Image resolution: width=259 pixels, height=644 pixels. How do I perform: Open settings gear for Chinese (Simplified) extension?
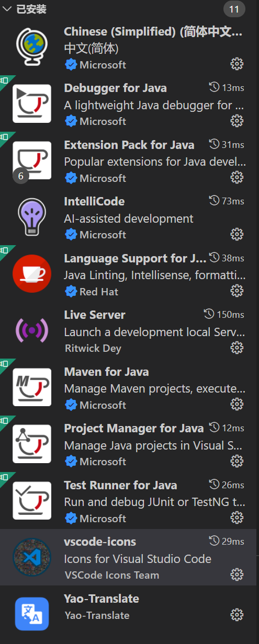pyautogui.click(x=237, y=64)
